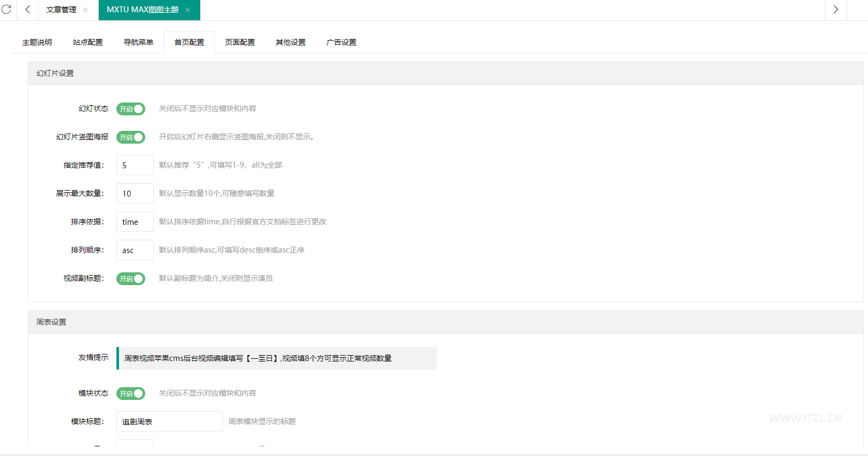Screen dimensions: 868x456
Task: Click the 周表设置 section header
Action: 446,322
